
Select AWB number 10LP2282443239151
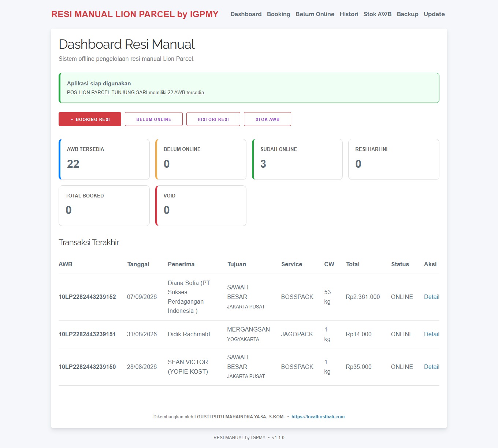click(x=87, y=334)
